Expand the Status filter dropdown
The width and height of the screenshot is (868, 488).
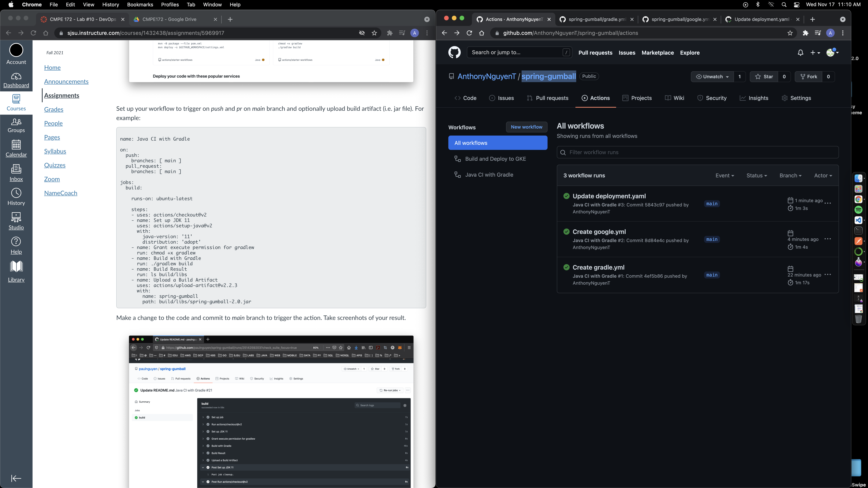pyautogui.click(x=756, y=175)
